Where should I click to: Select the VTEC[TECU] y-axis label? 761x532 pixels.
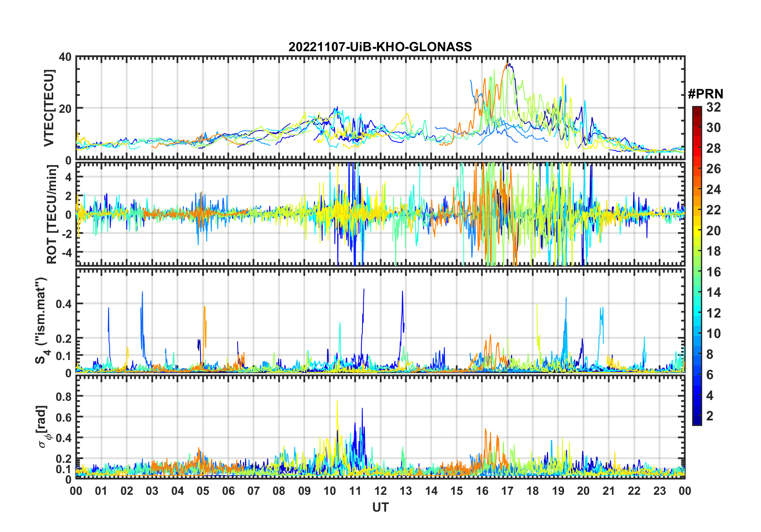click(49, 108)
